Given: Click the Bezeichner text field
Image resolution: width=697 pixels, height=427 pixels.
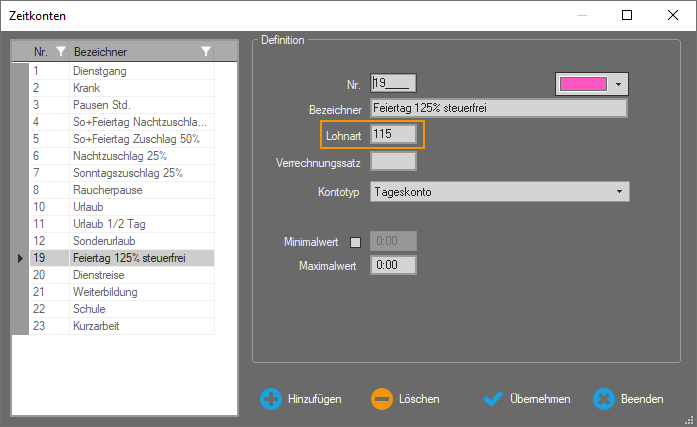Looking at the screenshot, I should (498, 109).
